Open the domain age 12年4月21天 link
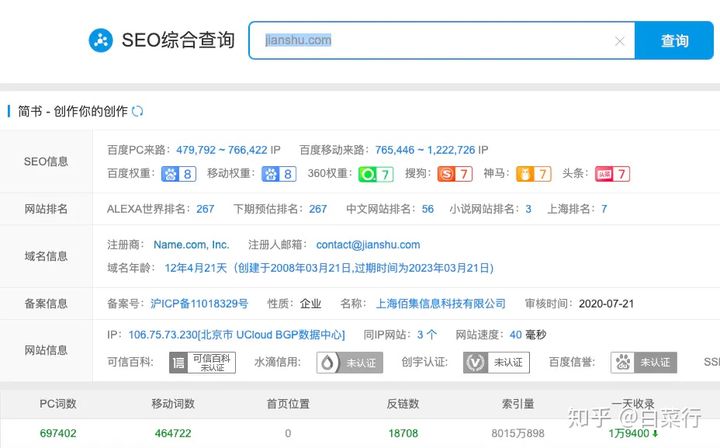 click(329, 268)
